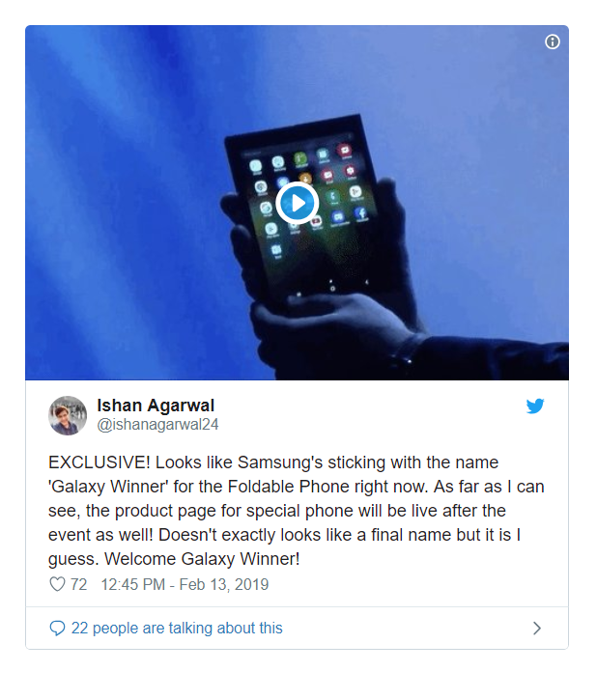Click the tweet line about the product page
Screen dimensions: 597x700
tap(277, 511)
